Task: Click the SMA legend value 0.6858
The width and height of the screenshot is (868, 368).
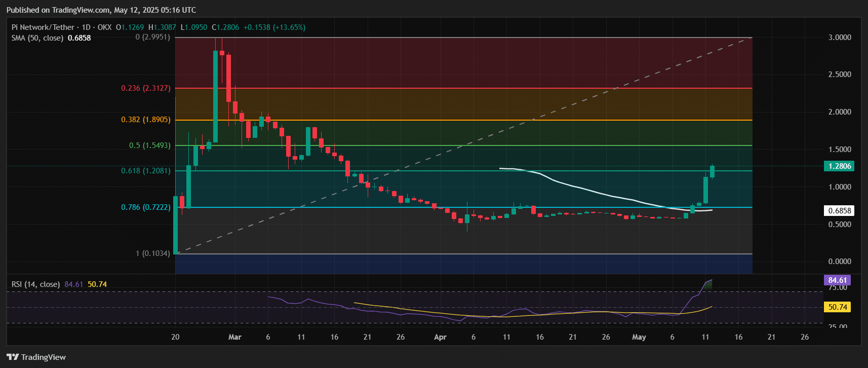Action: (x=80, y=38)
